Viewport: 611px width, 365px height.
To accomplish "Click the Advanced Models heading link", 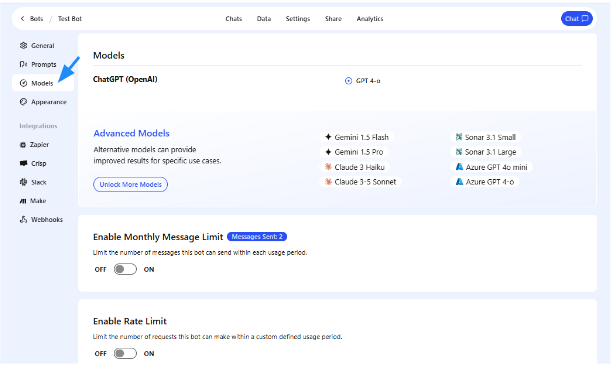I will coord(131,133).
